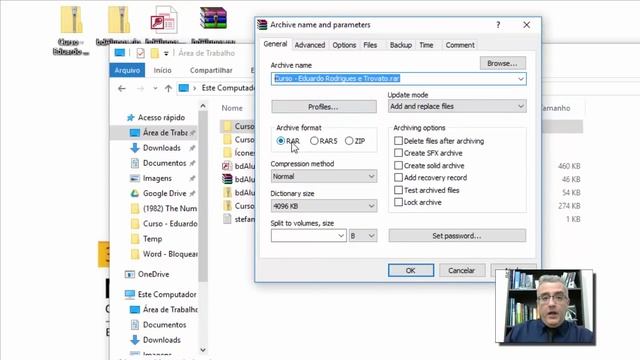Viewport: 640px width, 360px height.
Task: Click the archive name text field
Action: (394, 79)
